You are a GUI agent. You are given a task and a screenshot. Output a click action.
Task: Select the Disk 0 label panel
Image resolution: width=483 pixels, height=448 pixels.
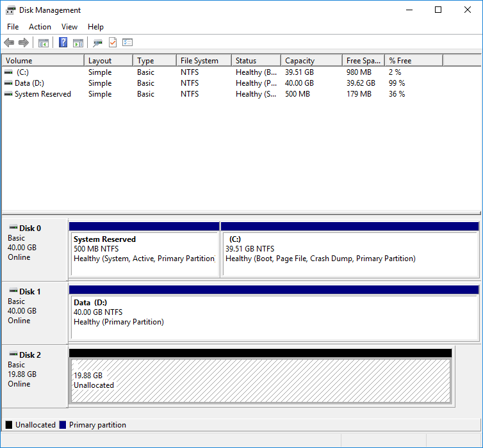35,250
